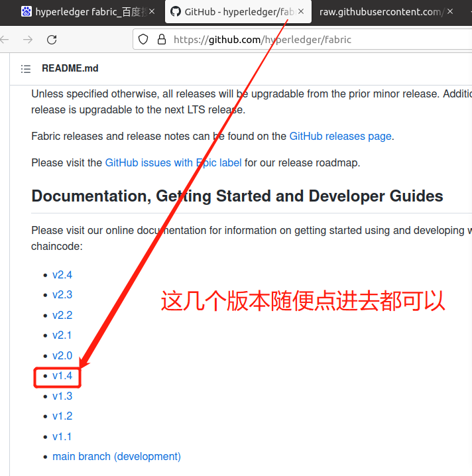Click the browser forward arrow
This screenshot has height=476, width=472.
click(28, 40)
